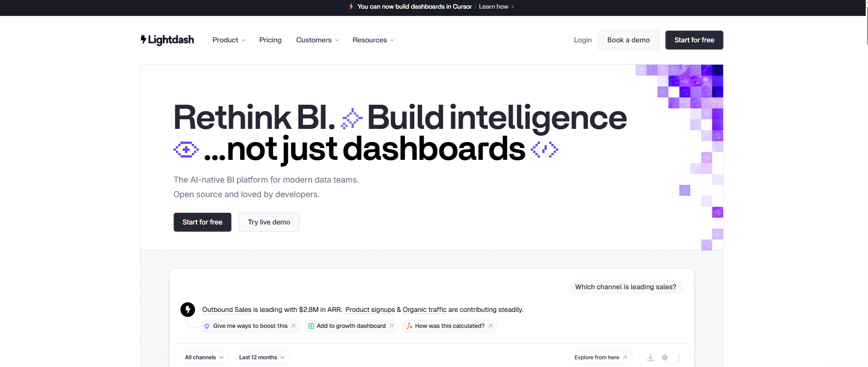868x367 pixels.
Task: Click the pixel eye icon in headline
Action: click(x=186, y=149)
